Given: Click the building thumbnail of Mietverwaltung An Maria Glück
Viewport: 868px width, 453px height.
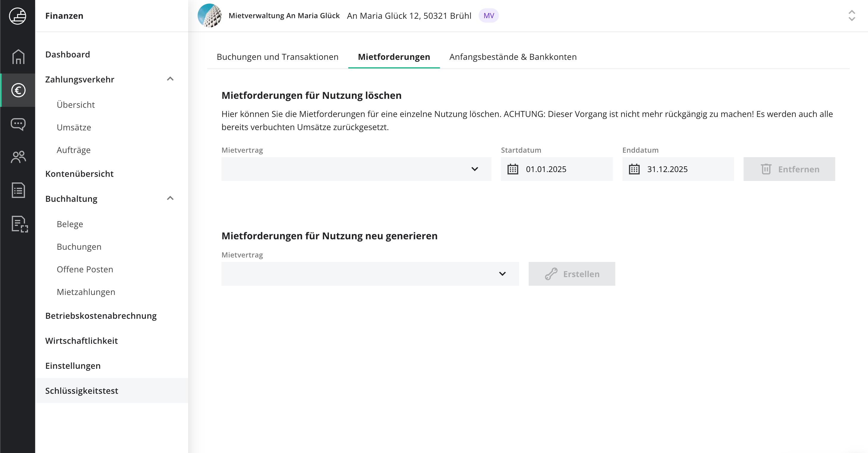Looking at the screenshot, I should (209, 15).
